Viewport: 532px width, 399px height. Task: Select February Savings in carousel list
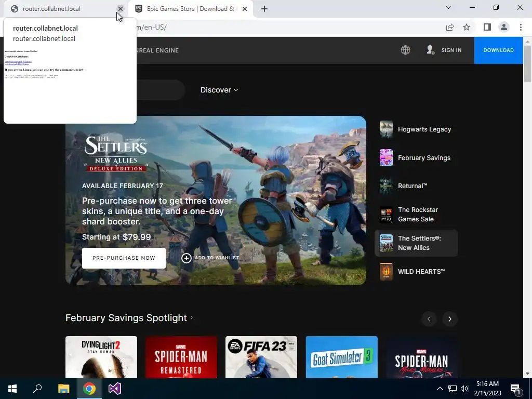[x=416, y=158]
